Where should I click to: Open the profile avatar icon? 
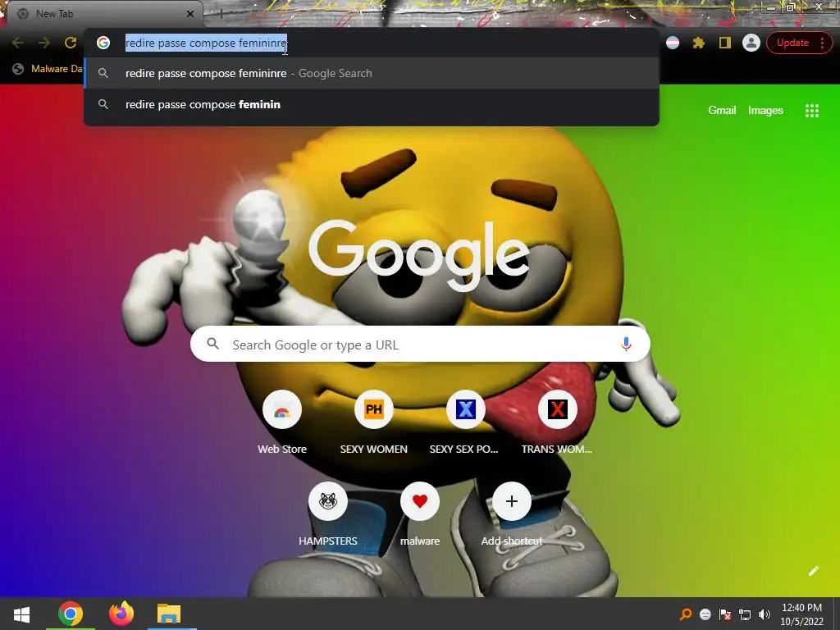click(x=751, y=43)
